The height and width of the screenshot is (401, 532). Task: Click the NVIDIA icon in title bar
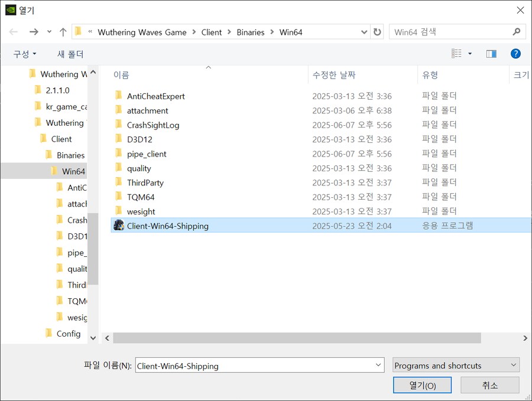coord(11,10)
